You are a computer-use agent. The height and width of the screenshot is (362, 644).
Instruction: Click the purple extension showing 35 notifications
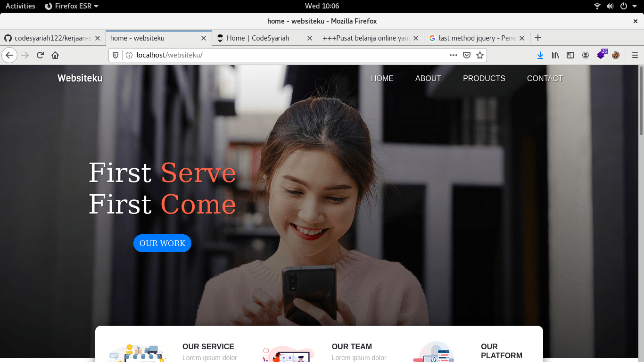tap(601, 55)
